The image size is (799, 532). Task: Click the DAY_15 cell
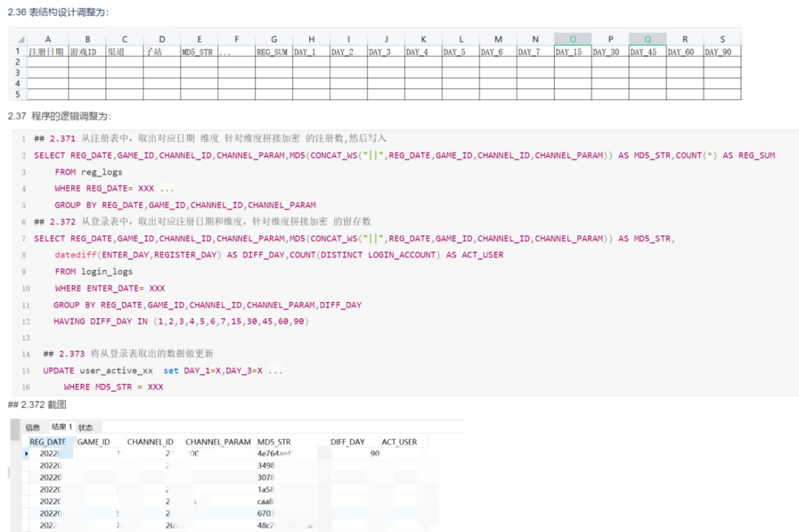coord(573,52)
